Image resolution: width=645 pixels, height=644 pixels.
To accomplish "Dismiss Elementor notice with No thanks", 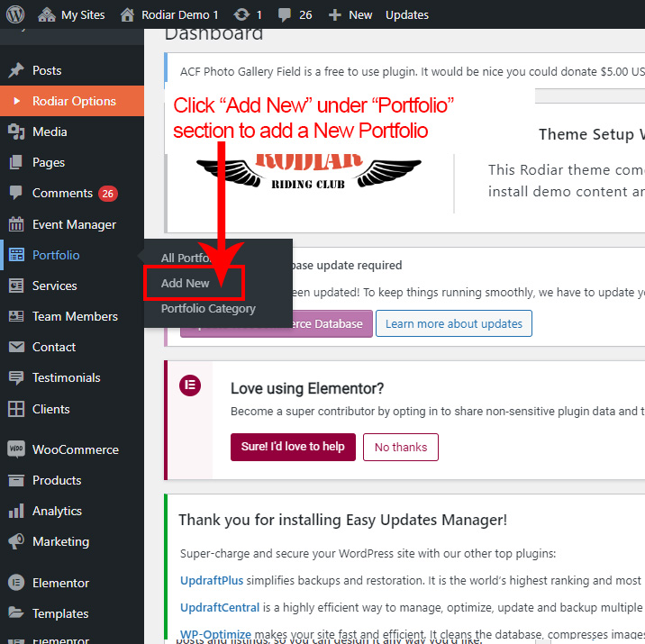I will tap(401, 447).
